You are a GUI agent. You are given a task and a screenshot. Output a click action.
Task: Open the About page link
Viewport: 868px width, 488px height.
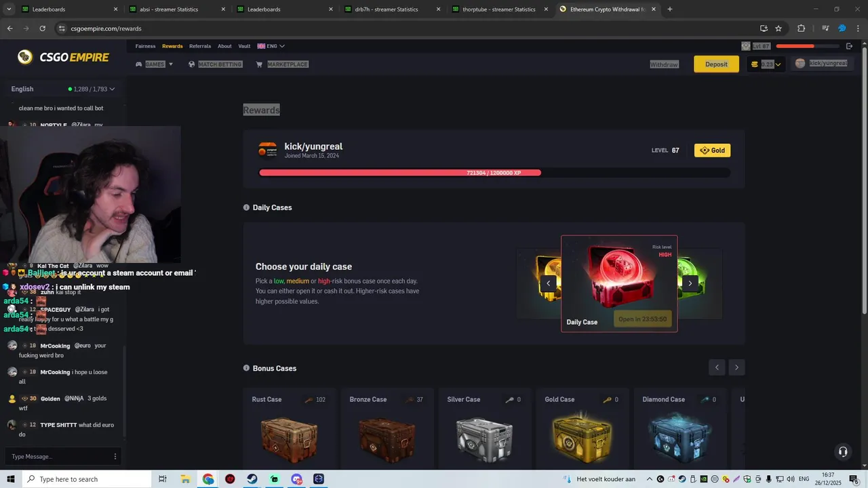(224, 46)
